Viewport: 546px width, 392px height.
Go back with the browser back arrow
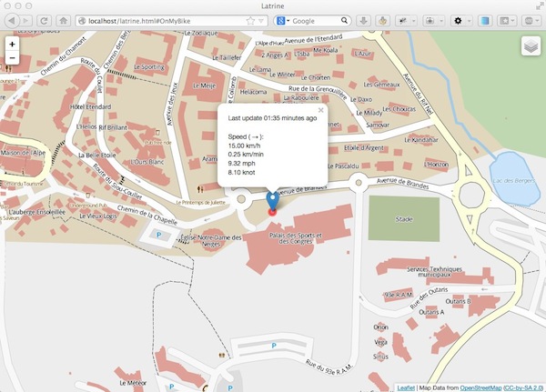tap(12, 21)
